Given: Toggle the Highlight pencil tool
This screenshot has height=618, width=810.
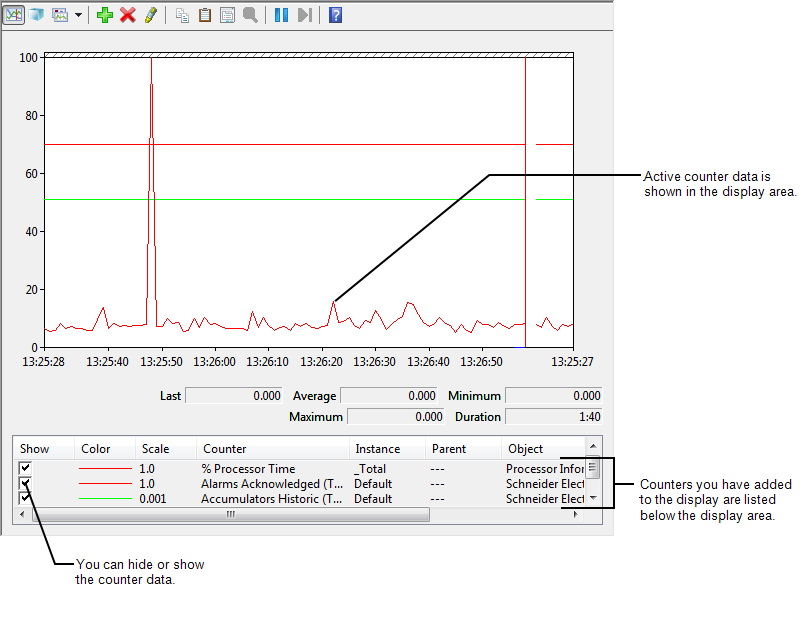Looking at the screenshot, I should (x=151, y=15).
